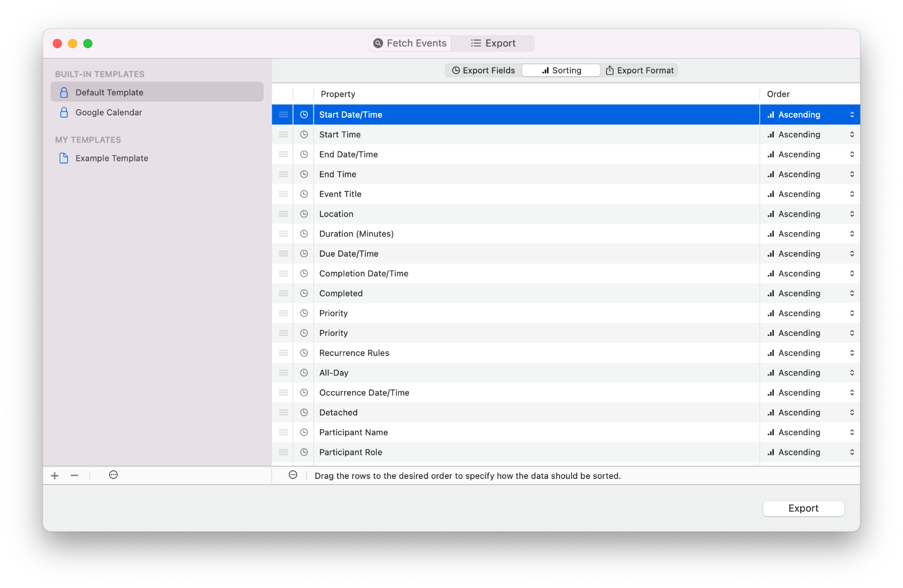Screen dimensions: 903x588
Task: Change sort order for End Time
Action: click(x=810, y=174)
